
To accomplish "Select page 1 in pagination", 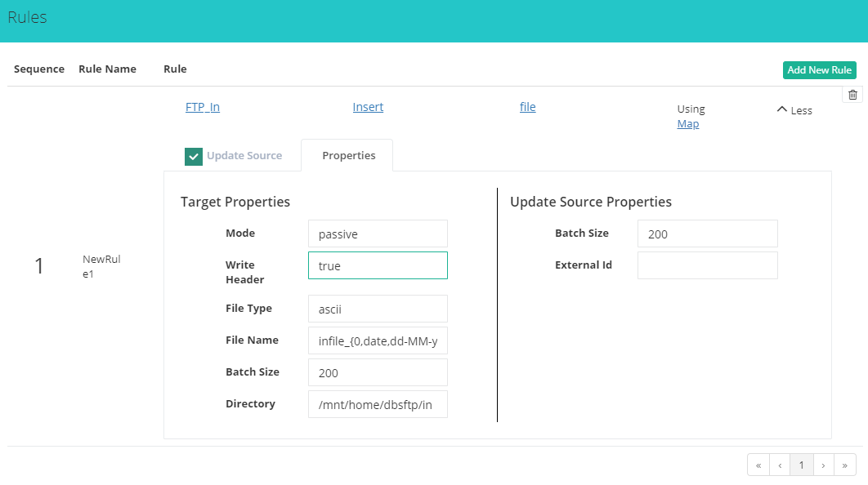I will [x=801, y=465].
